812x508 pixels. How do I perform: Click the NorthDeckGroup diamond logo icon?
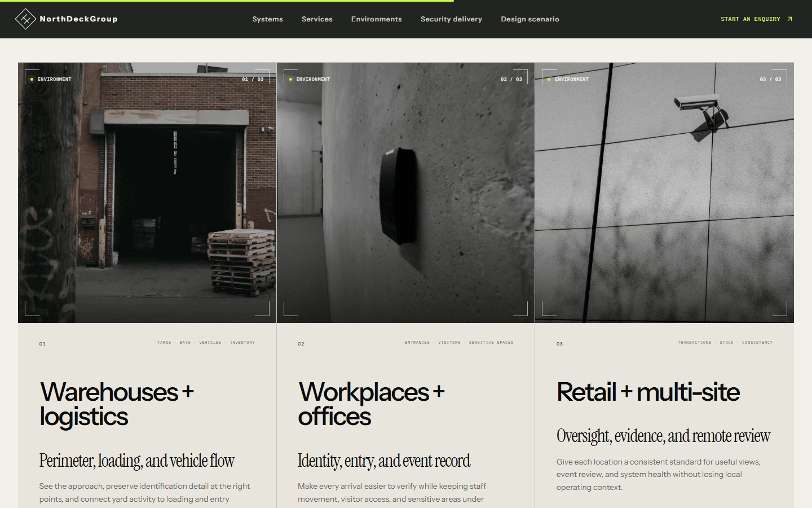tap(25, 19)
